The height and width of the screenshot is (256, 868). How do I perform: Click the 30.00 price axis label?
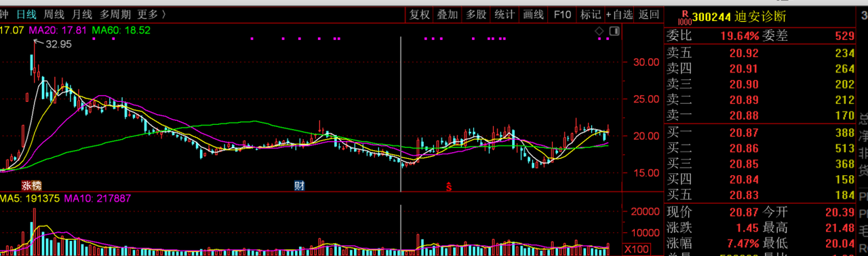(646, 62)
